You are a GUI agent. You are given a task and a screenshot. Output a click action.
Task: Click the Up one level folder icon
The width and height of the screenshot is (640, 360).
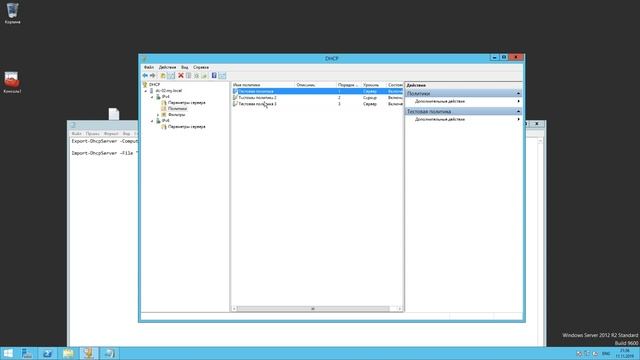click(163, 76)
